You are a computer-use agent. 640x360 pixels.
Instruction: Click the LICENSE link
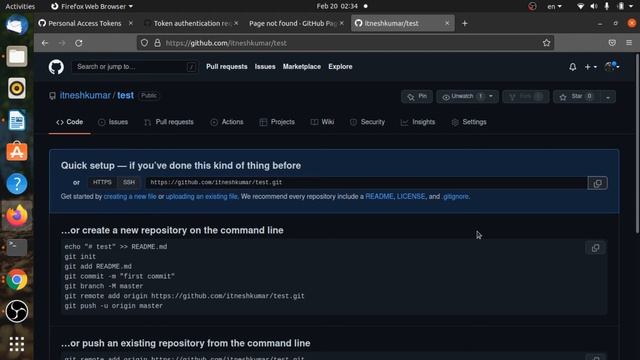pos(411,196)
